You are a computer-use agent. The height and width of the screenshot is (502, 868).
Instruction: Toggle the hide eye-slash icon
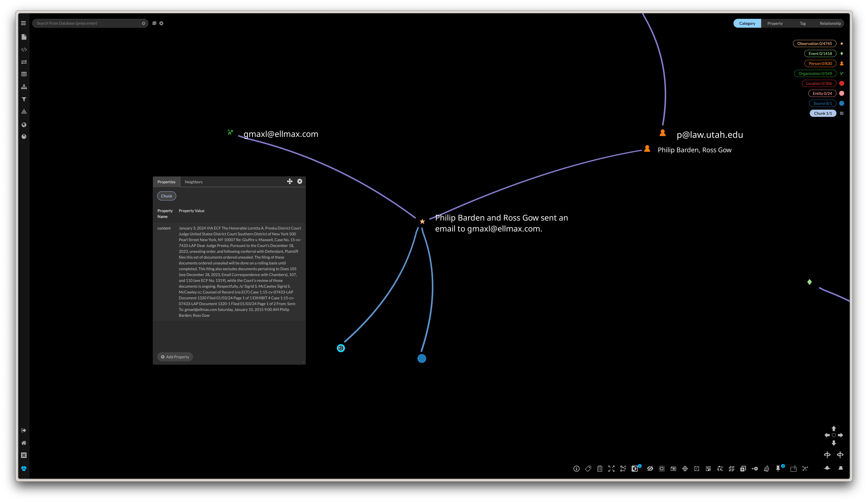coord(650,469)
